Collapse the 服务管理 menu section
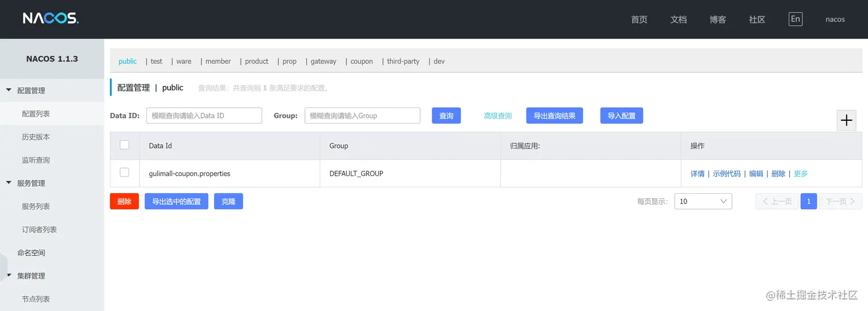This screenshot has height=311, width=868. [31, 183]
